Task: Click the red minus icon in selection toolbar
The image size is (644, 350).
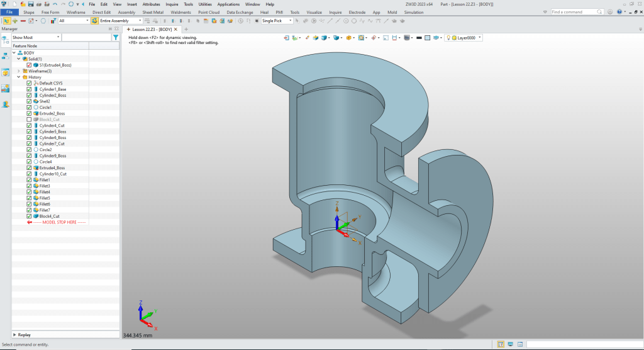Action: [x=23, y=21]
